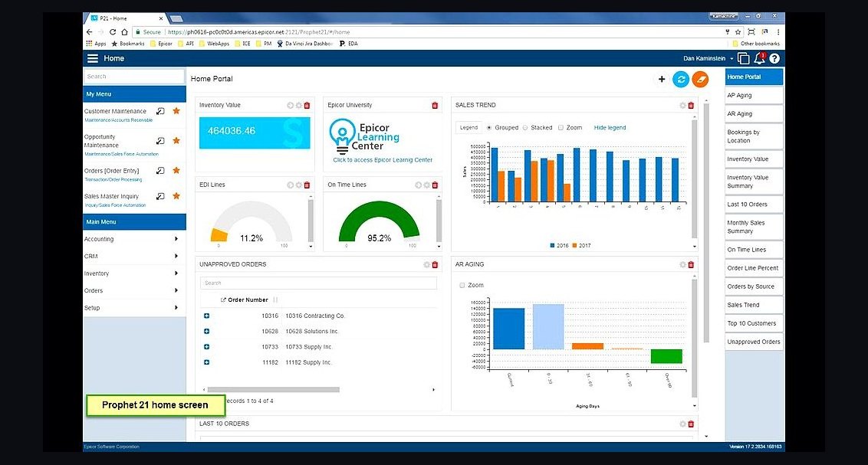Add a new portal widget with plus icon
Screen dimensions: 868x465
(x=662, y=79)
